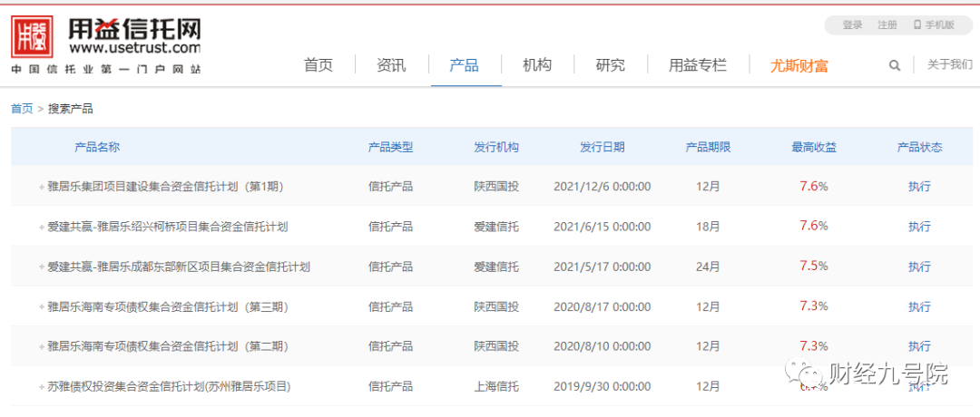Viewport: 980px width, 417px height.
Task: Click the date 2021/12/6 0:00:00
Action: click(x=602, y=186)
